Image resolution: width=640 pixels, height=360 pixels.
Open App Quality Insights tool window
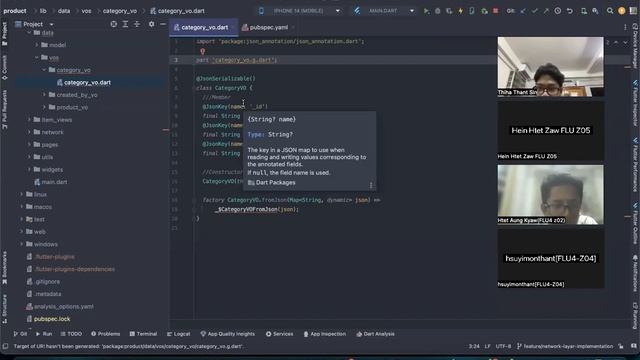227,334
